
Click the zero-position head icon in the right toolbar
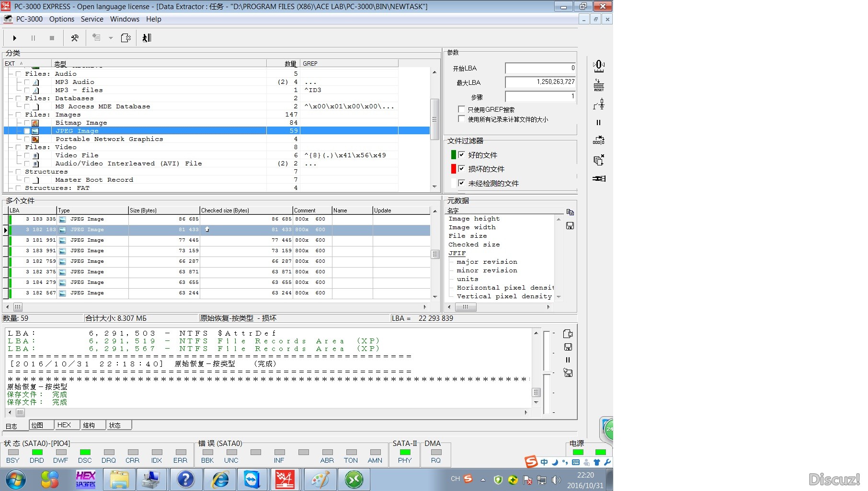pyautogui.click(x=599, y=66)
